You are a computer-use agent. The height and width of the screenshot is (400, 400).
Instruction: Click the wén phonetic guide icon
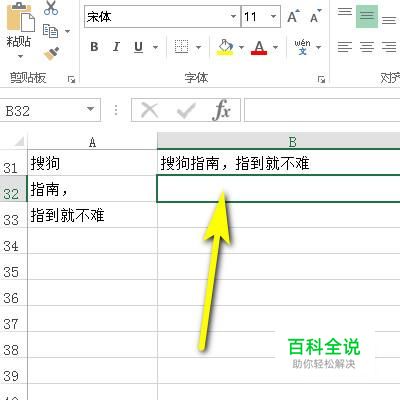(x=302, y=47)
